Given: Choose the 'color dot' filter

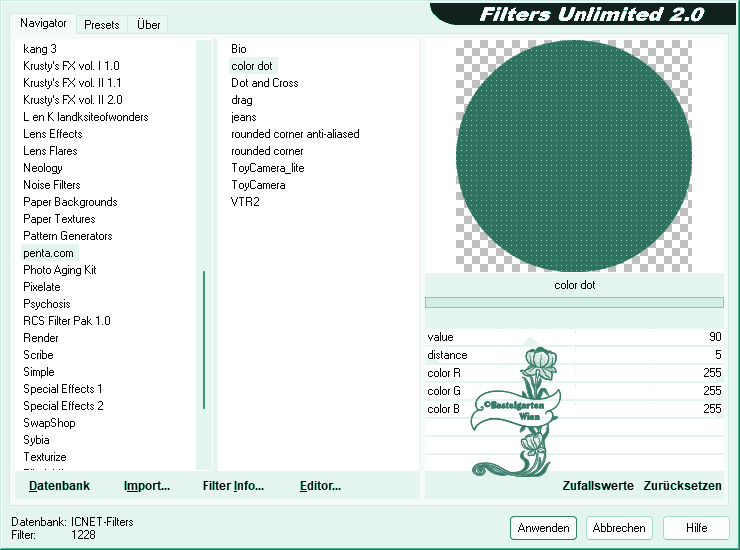Looking at the screenshot, I should pyautogui.click(x=252, y=66).
